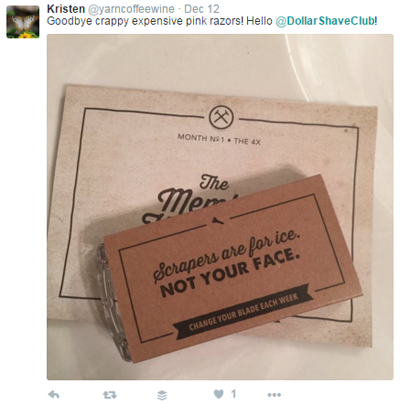Click the 'Month No1 • The 4X' text in photo
Screen dimensions: 400x405
tap(219, 139)
